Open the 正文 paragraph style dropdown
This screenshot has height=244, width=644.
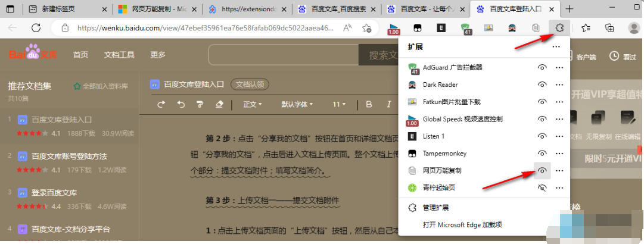coord(253,105)
